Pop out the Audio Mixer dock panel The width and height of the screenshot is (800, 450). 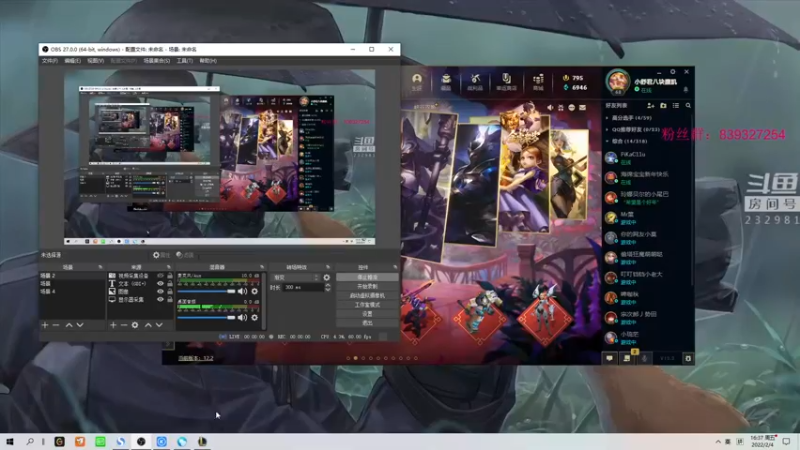coord(262,267)
